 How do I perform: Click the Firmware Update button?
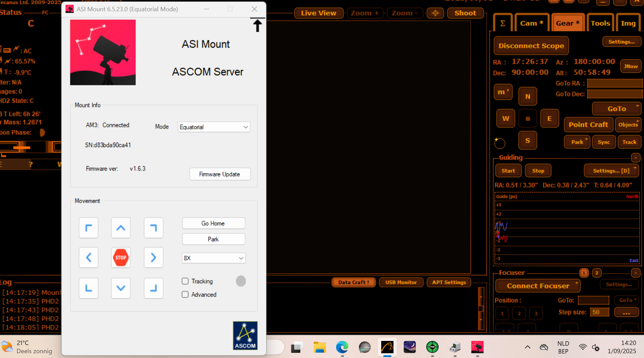coord(220,174)
